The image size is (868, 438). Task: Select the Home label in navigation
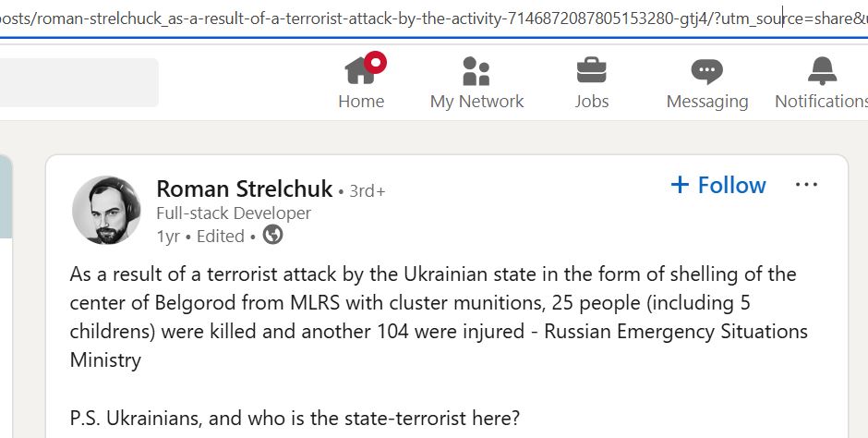click(x=361, y=102)
